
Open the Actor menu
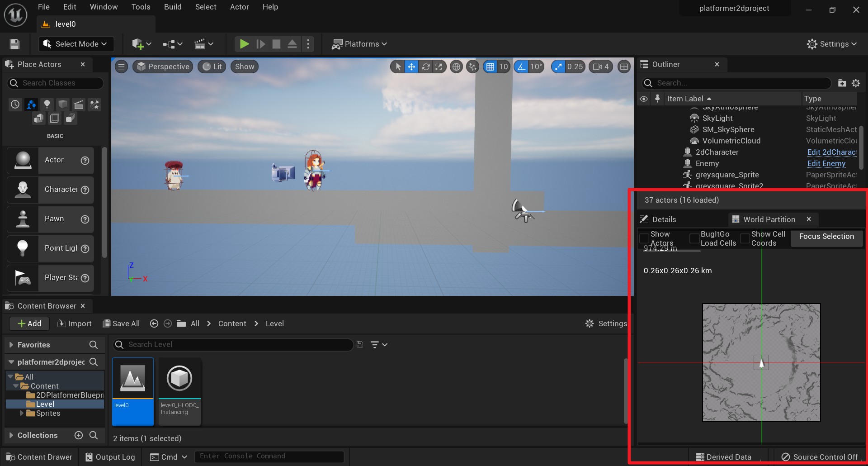(x=239, y=7)
